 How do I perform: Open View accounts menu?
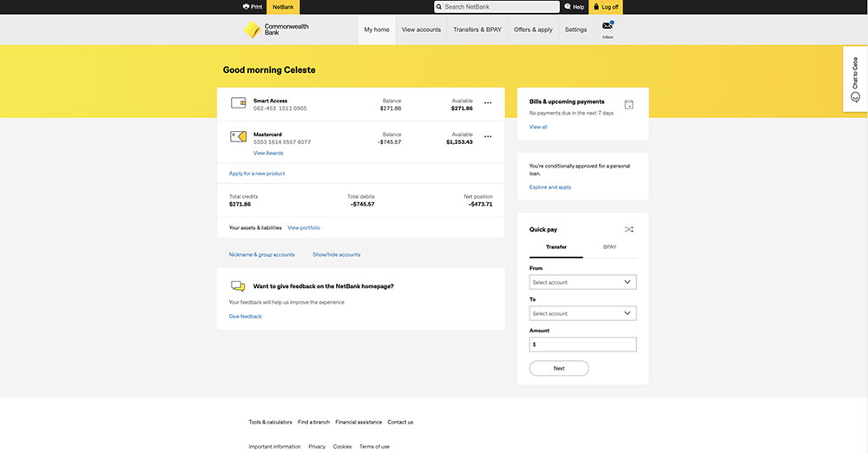421,30
